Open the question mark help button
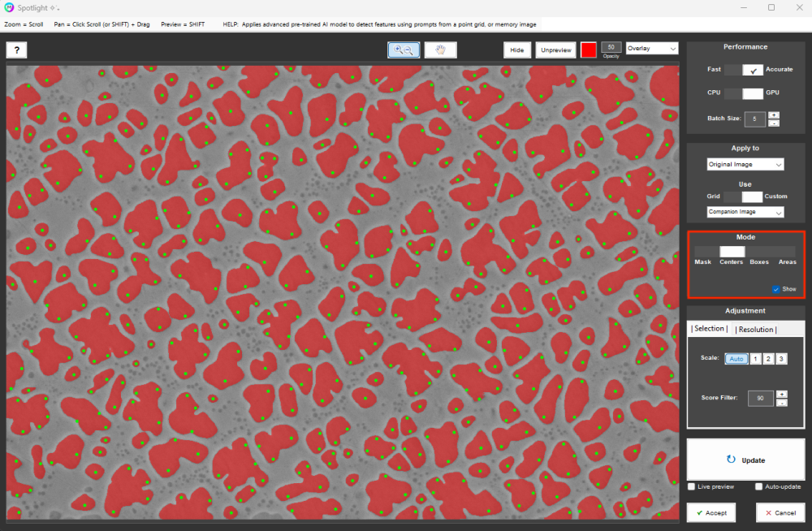 click(x=16, y=50)
